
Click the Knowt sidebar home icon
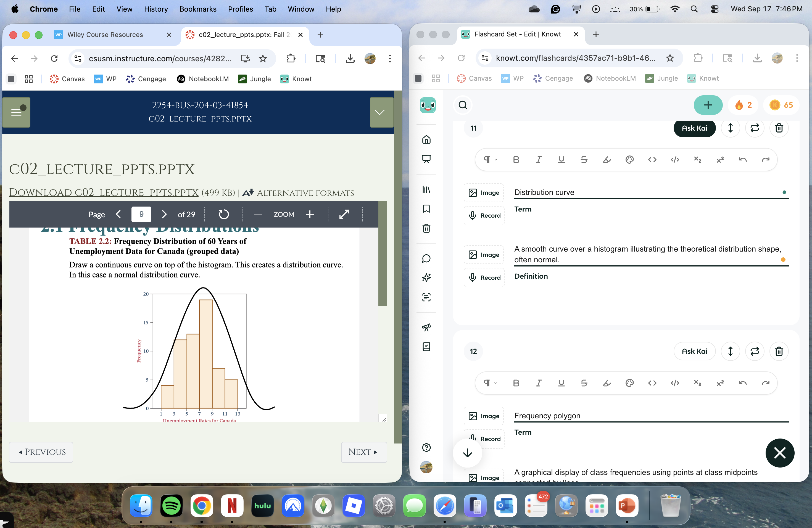click(426, 139)
